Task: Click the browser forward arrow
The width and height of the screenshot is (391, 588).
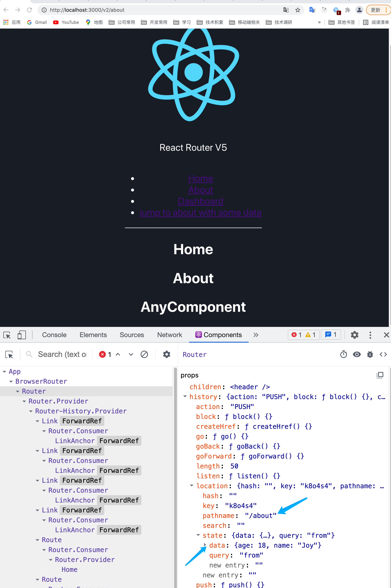Action: (x=17, y=10)
